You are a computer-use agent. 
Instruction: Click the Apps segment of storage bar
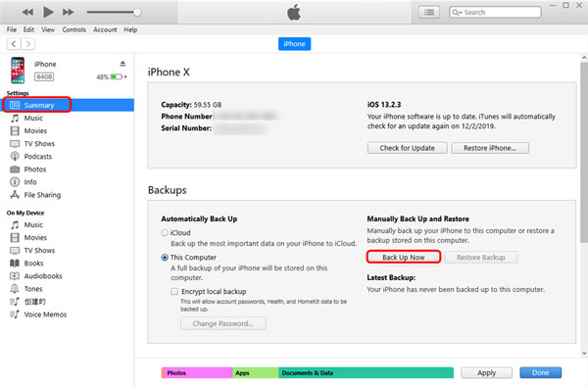[x=256, y=372]
